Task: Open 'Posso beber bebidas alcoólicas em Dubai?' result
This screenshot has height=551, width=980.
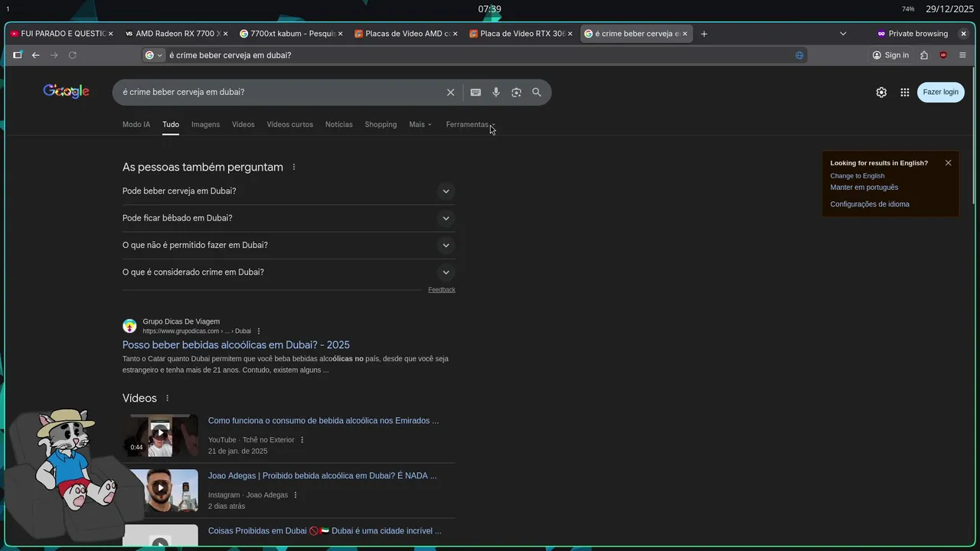Action: coord(236,345)
